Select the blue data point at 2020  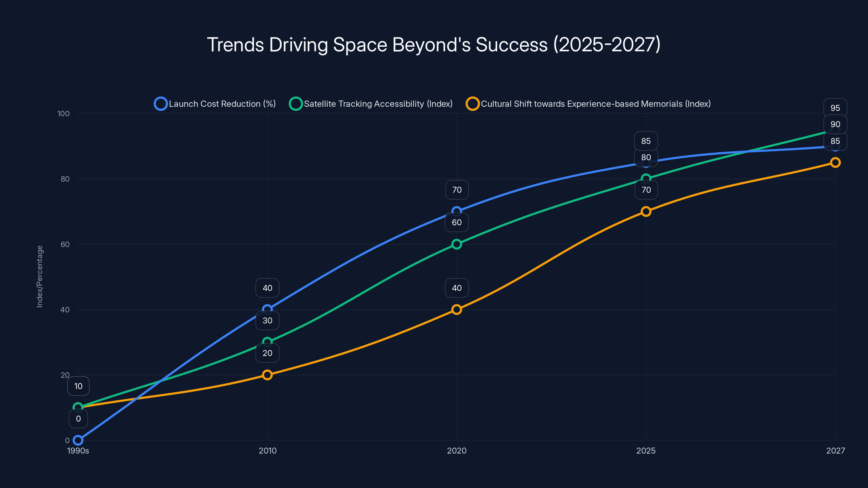coord(457,211)
